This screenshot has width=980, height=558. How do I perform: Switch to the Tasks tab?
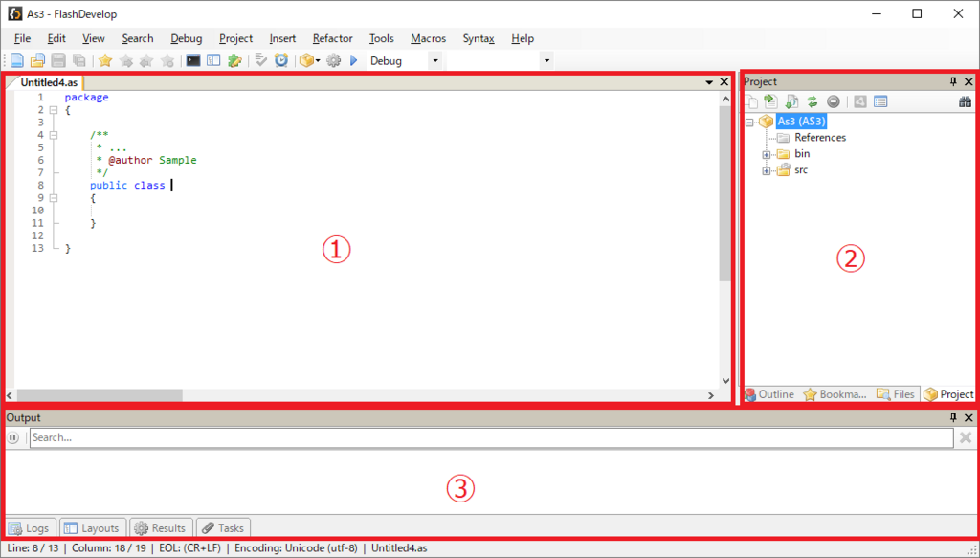point(223,528)
